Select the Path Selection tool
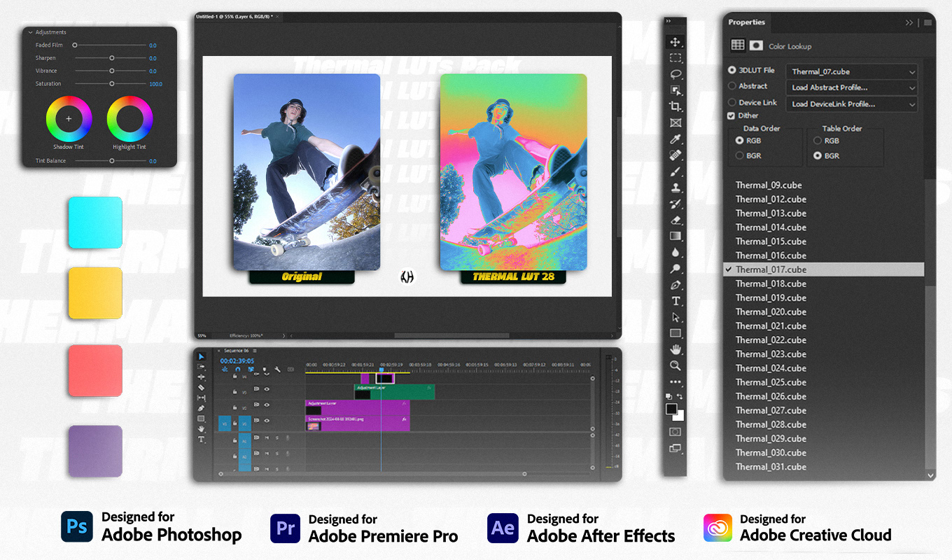Image resolution: width=952 pixels, height=560 pixels. pos(675,317)
